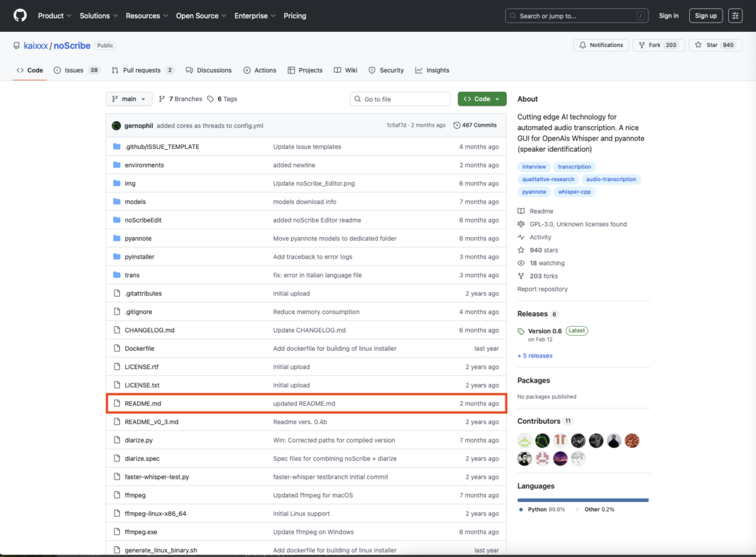The height and width of the screenshot is (557, 756).
Task: Click the transcription topic tag
Action: (x=574, y=167)
